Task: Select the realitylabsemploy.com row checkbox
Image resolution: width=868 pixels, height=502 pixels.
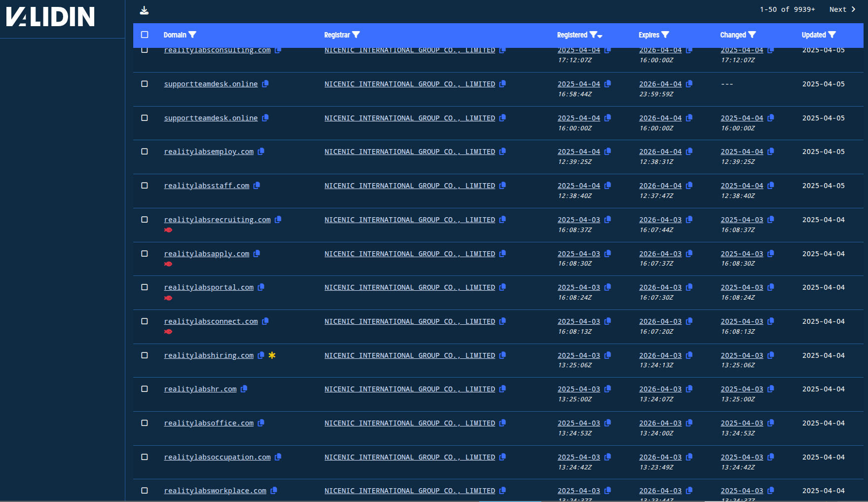Action: [145, 152]
